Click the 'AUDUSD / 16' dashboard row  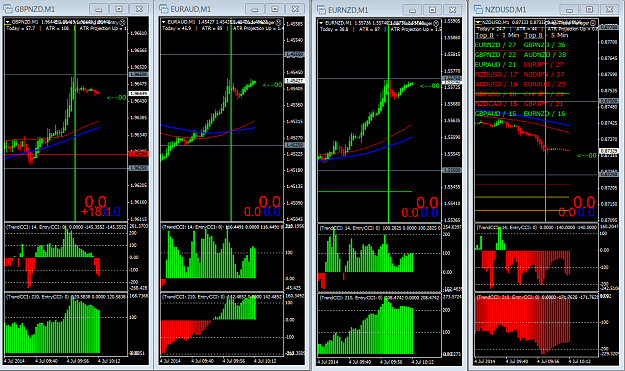(496, 84)
